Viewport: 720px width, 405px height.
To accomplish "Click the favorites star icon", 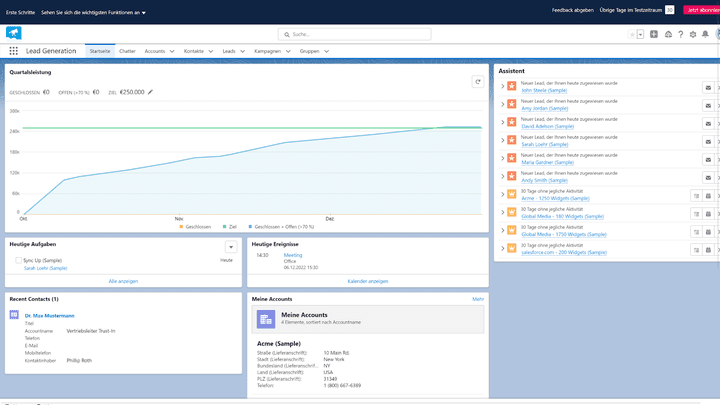I will 632,34.
